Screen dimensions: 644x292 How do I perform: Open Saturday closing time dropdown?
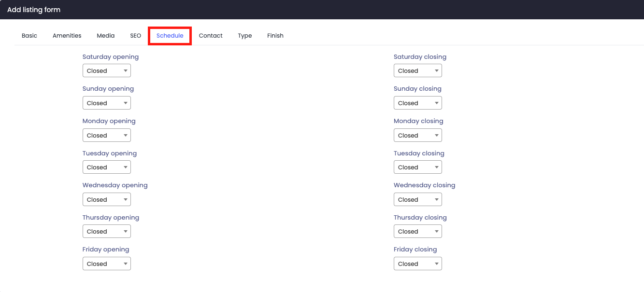[418, 70]
